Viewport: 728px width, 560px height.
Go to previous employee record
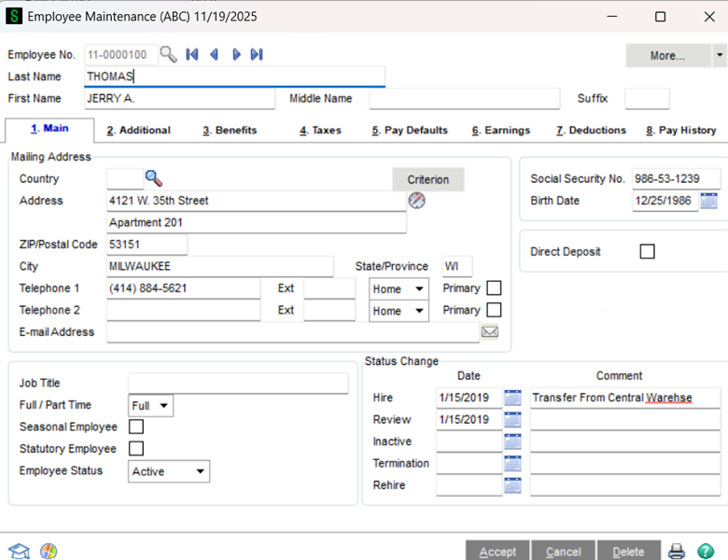click(214, 54)
